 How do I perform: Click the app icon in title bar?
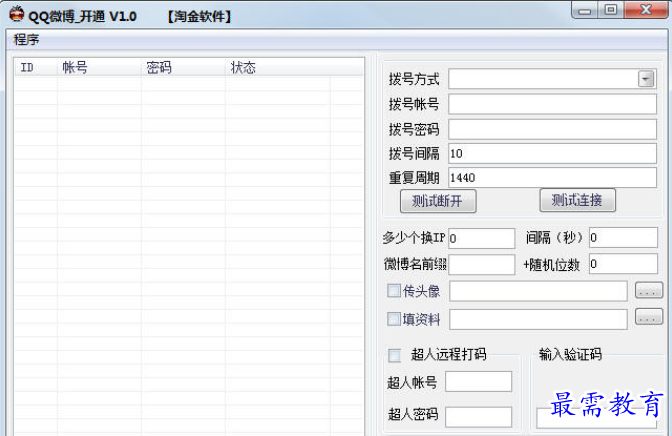pos(17,14)
